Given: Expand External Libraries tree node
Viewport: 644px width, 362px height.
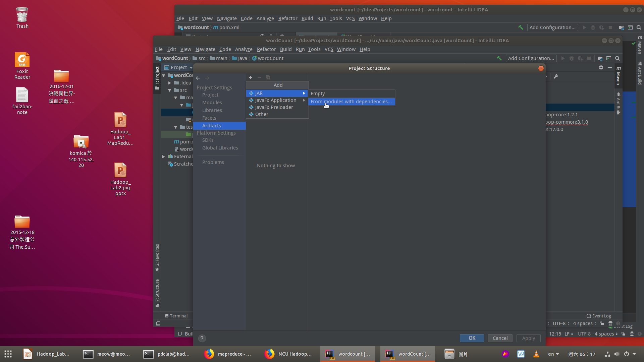Looking at the screenshot, I should (x=164, y=157).
